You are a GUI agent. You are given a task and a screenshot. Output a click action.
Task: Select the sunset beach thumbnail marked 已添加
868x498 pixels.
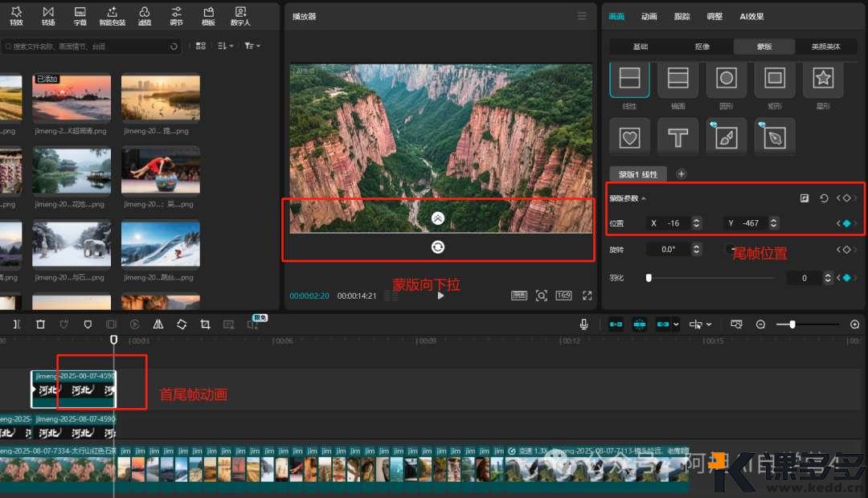pos(72,98)
